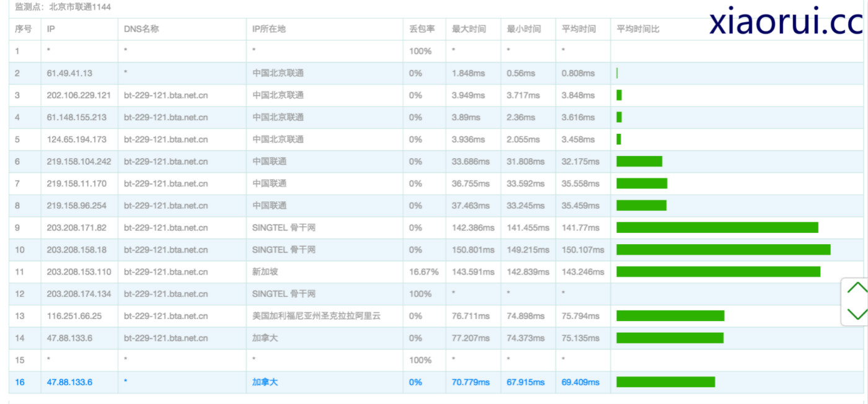The width and height of the screenshot is (868, 404).
Task: Click the 平均时间 column header
Action: (578, 29)
